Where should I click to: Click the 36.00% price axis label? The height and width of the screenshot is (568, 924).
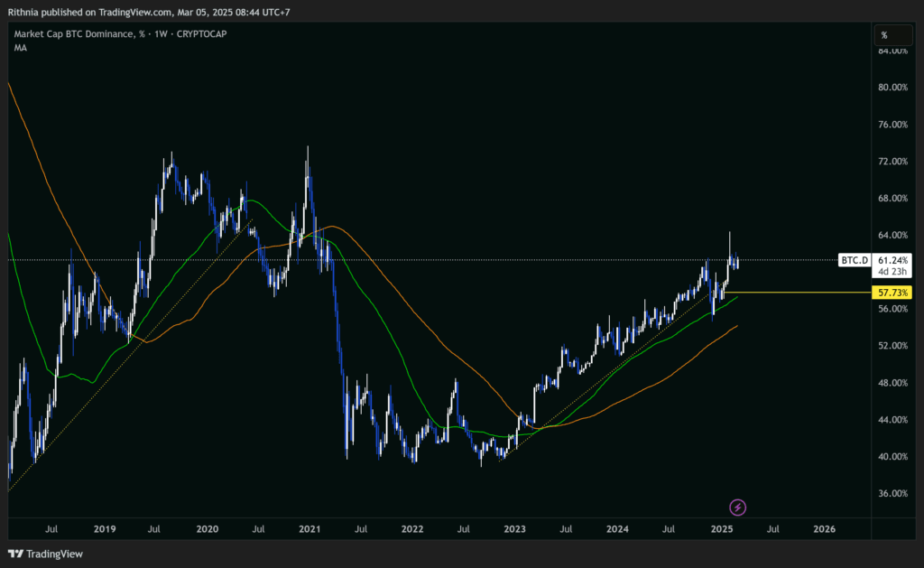click(x=892, y=493)
